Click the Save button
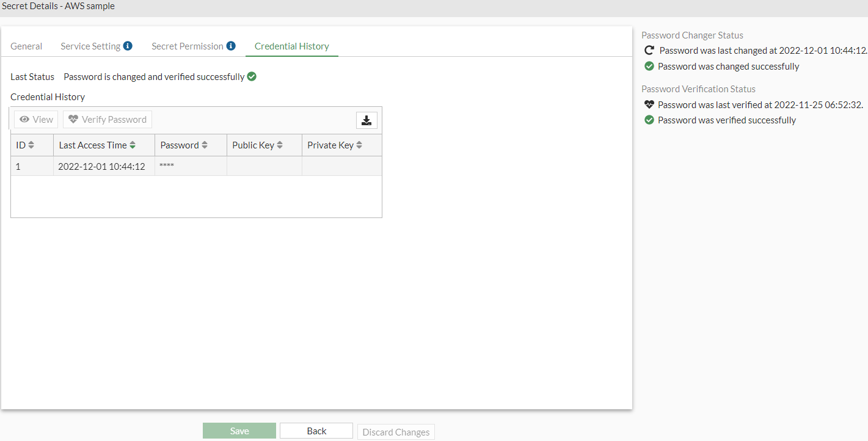This screenshot has width=868, height=441. pos(239,431)
